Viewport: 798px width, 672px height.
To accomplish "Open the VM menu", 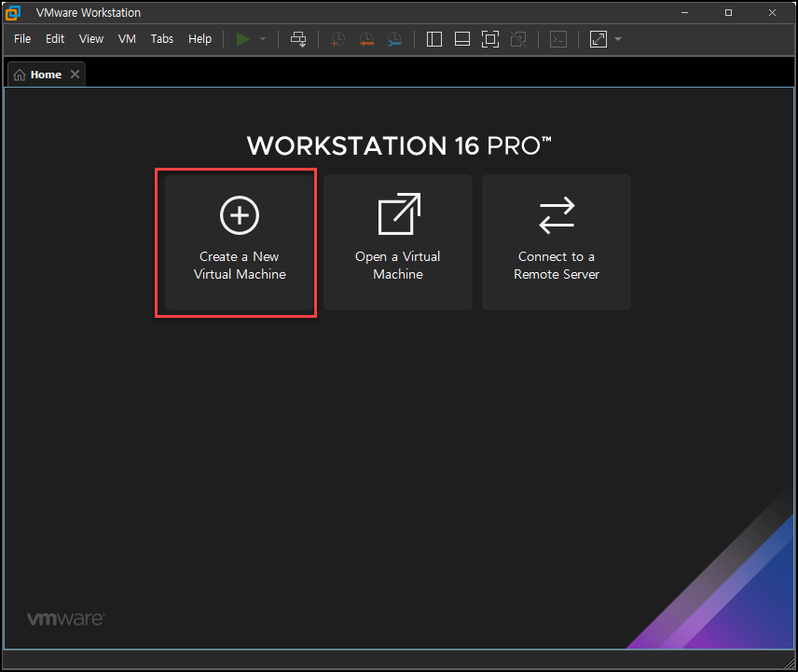I will tap(127, 39).
